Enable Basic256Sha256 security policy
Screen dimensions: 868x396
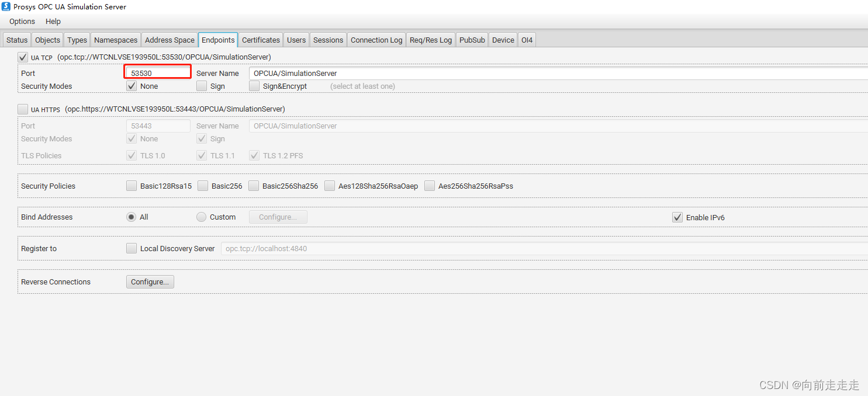tap(254, 186)
